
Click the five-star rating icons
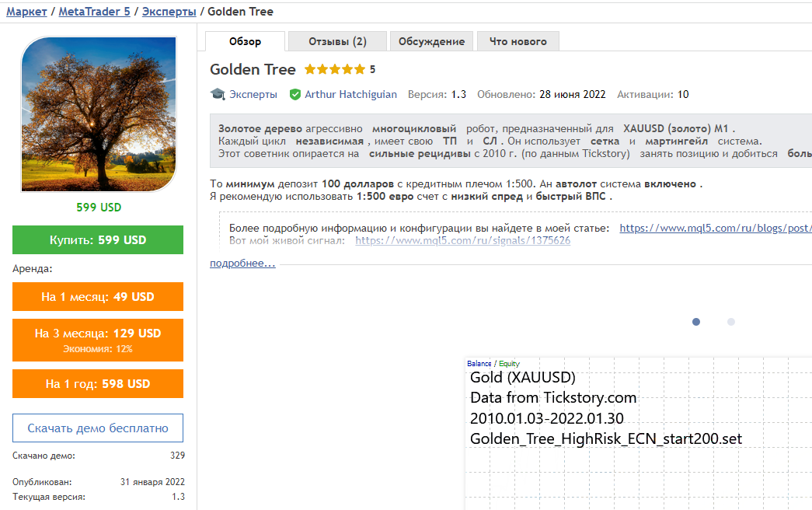pos(335,69)
